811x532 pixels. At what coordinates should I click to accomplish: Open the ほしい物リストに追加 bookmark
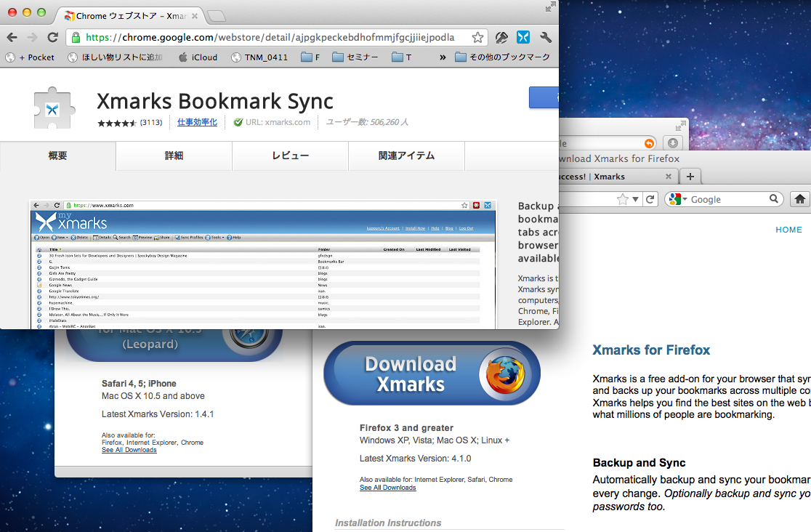coord(115,57)
